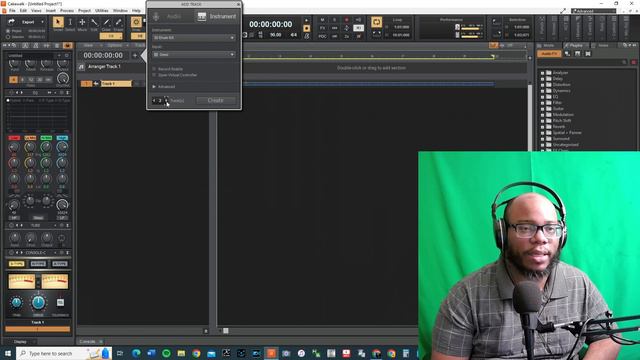This screenshot has height=360, width=640.
Task: Open the Insert menu
Action: (x=51, y=11)
